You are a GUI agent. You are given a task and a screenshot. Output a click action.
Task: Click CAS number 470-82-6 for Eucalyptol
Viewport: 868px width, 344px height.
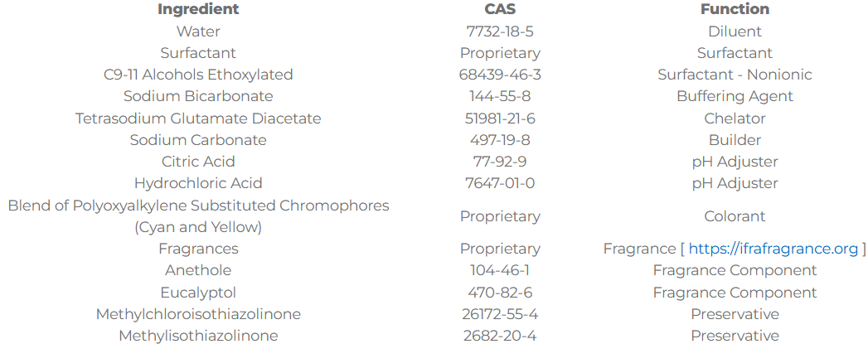pos(500,292)
